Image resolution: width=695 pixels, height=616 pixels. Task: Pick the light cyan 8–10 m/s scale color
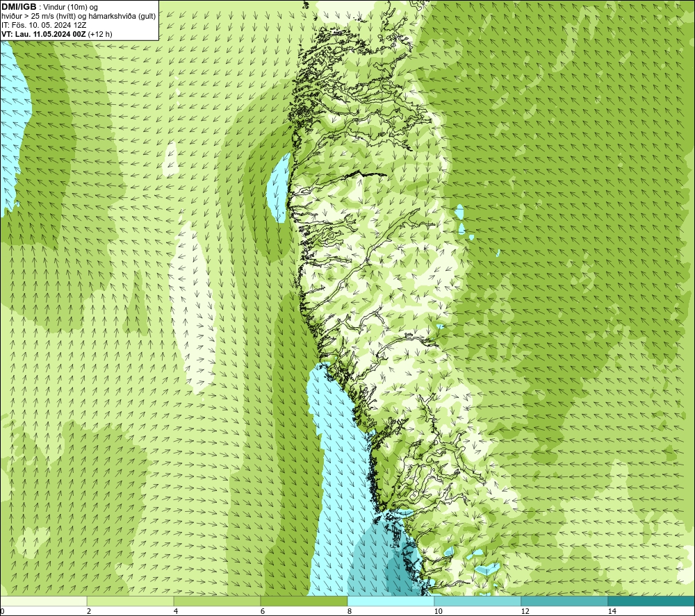pyautogui.click(x=391, y=601)
